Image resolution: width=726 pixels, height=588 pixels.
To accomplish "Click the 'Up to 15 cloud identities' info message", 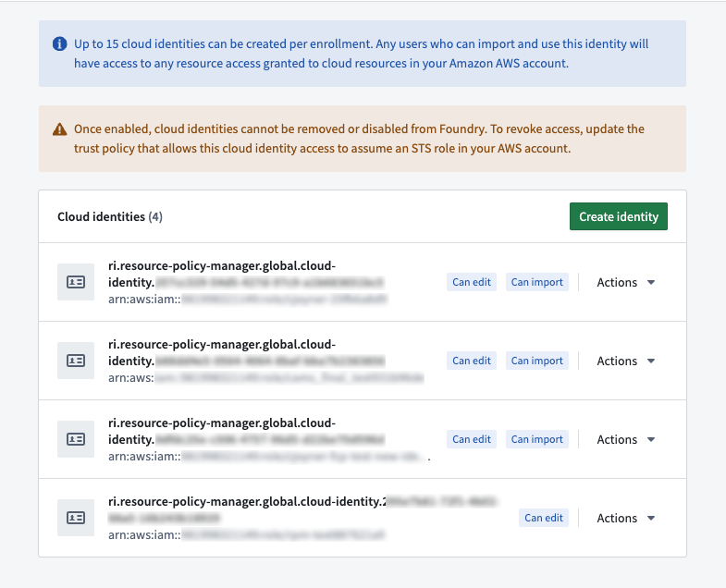I will pos(361,54).
